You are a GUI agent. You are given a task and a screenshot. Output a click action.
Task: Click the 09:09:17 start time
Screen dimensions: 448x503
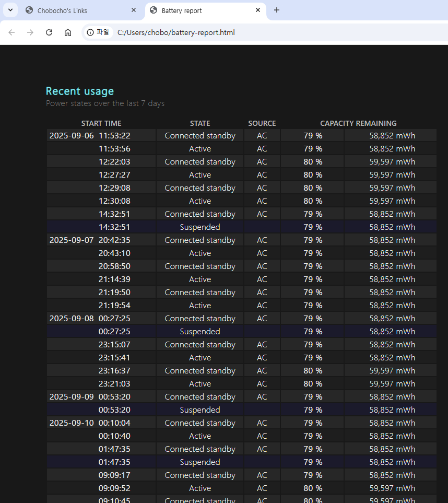pos(114,475)
